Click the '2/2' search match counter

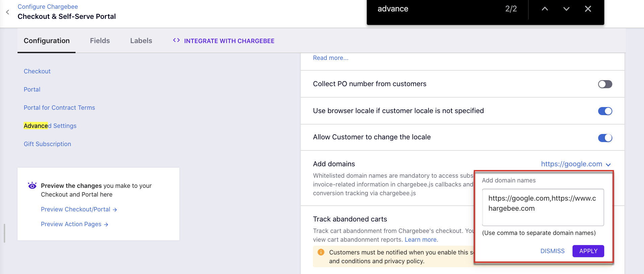(x=511, y=9)
